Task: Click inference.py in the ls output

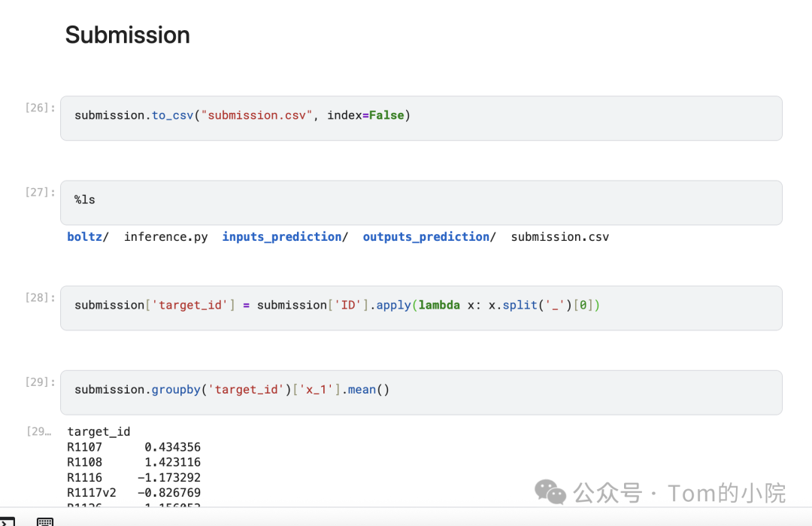Action: 165,237
